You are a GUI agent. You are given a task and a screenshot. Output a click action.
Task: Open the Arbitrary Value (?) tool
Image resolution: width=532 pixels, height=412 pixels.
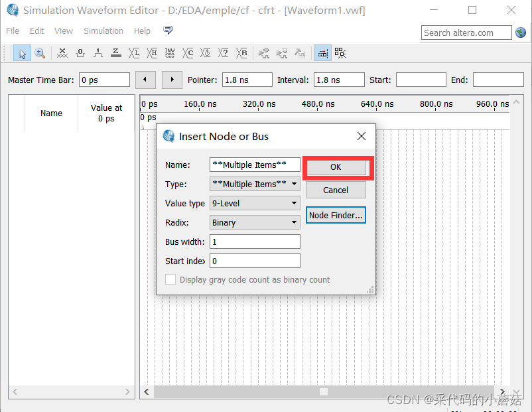pyautogui.click(x=223, y=53)
